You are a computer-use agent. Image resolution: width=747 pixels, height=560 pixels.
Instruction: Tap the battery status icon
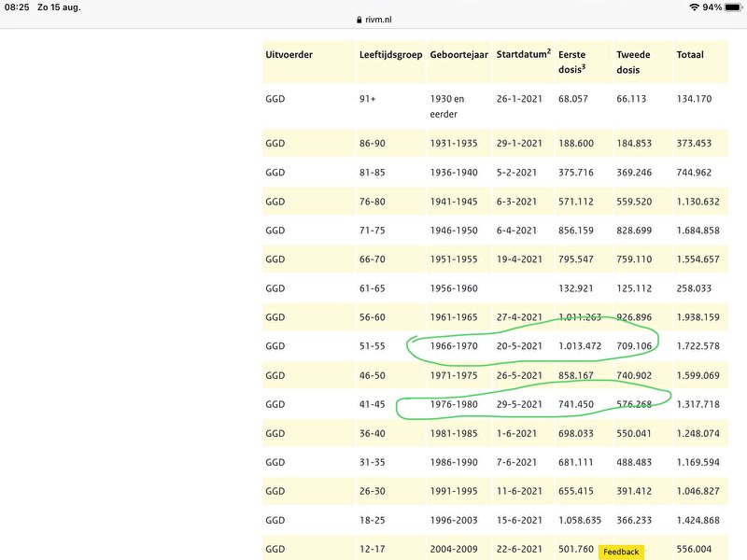[734, 7]
